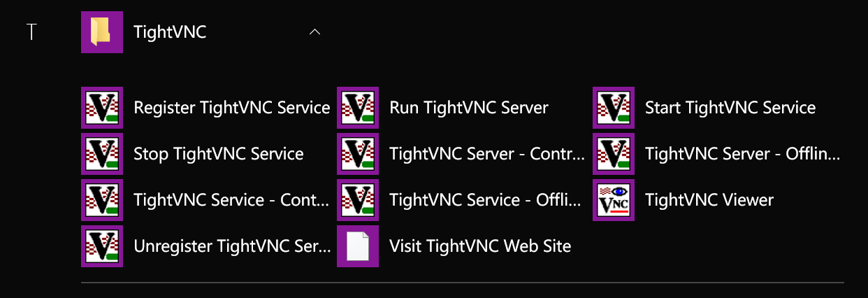Click the Stop TightVNC Service icon
This screenshot has width=868, height=298.
coord(102,154)
